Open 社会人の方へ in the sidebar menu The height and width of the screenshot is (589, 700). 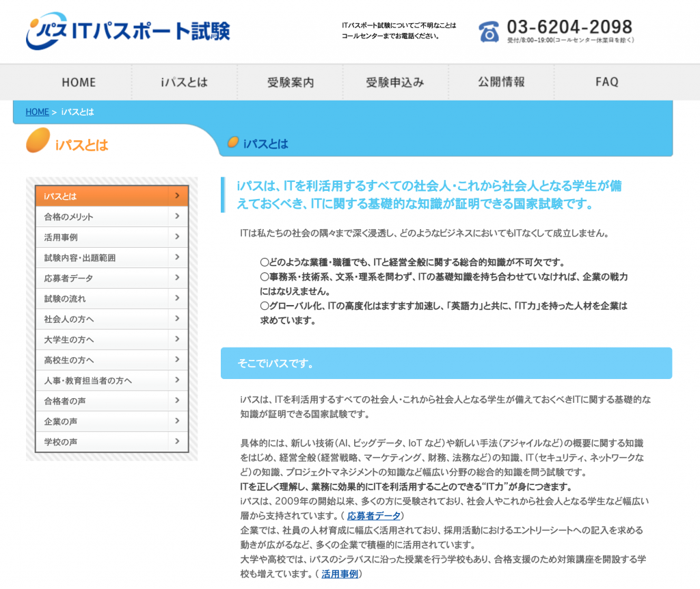(x=112, y=319)
